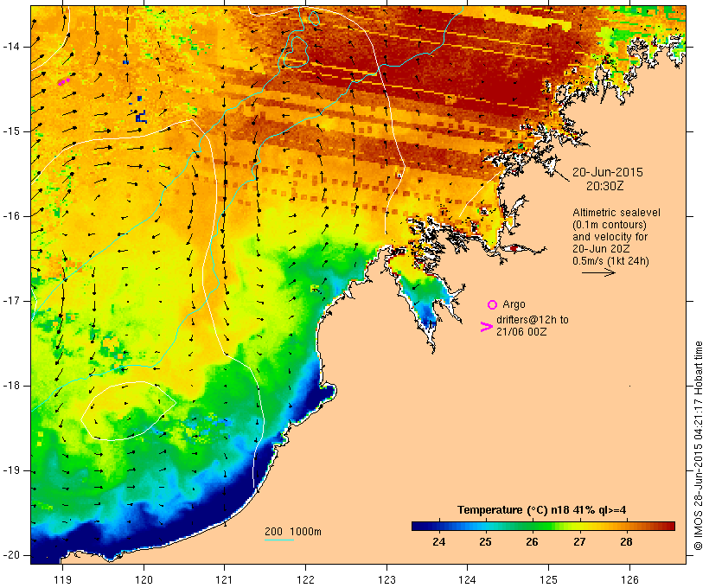Click the color bar label '24'
Viewport: 709px width, 588px height.
point(438,542)
